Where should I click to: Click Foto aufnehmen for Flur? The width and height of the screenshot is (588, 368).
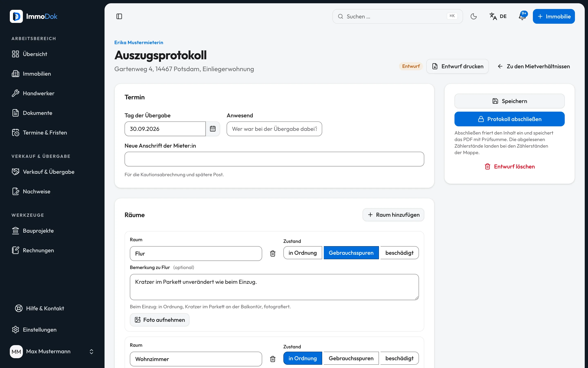(160, 320)
